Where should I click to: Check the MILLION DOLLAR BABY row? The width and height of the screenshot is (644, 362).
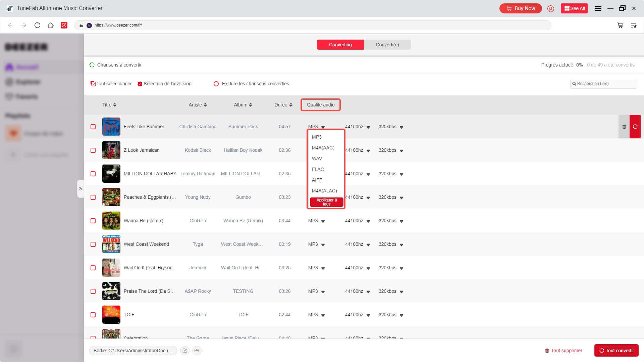pos(93,174)
